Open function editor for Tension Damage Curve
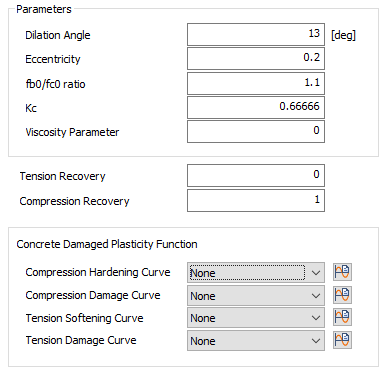385x373 pixels. [x=342, y=340]
